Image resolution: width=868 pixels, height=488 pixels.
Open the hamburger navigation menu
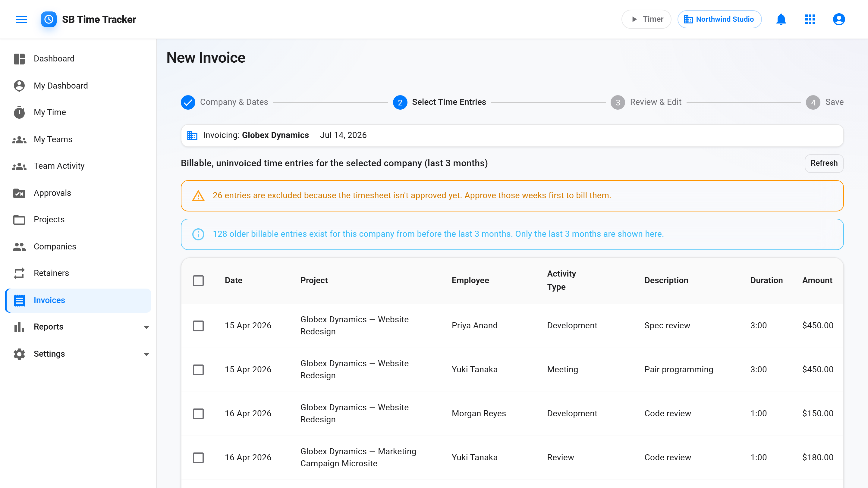[22, 19]
